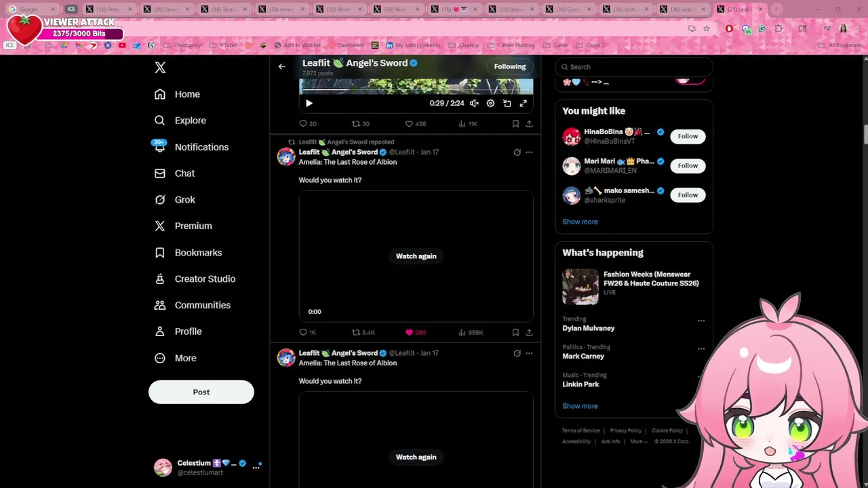
Task: Open the more options on the reposted Amelia post
Action: pos(529,152)
